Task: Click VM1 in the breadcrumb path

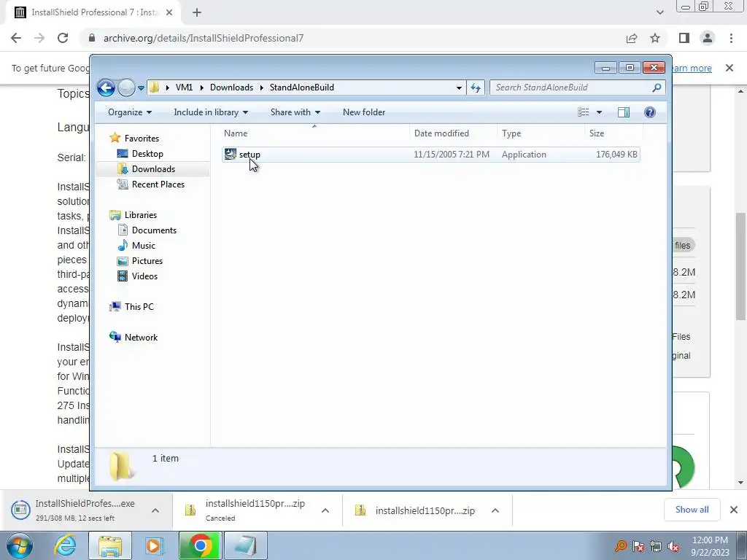Action: pos(184,87)
